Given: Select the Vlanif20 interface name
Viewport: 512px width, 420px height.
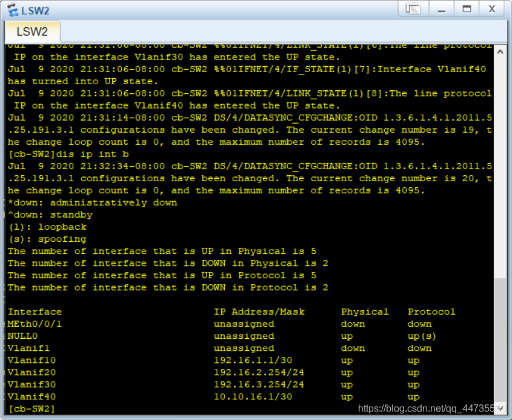Looking at the screenshot, I should click(32, 372).
